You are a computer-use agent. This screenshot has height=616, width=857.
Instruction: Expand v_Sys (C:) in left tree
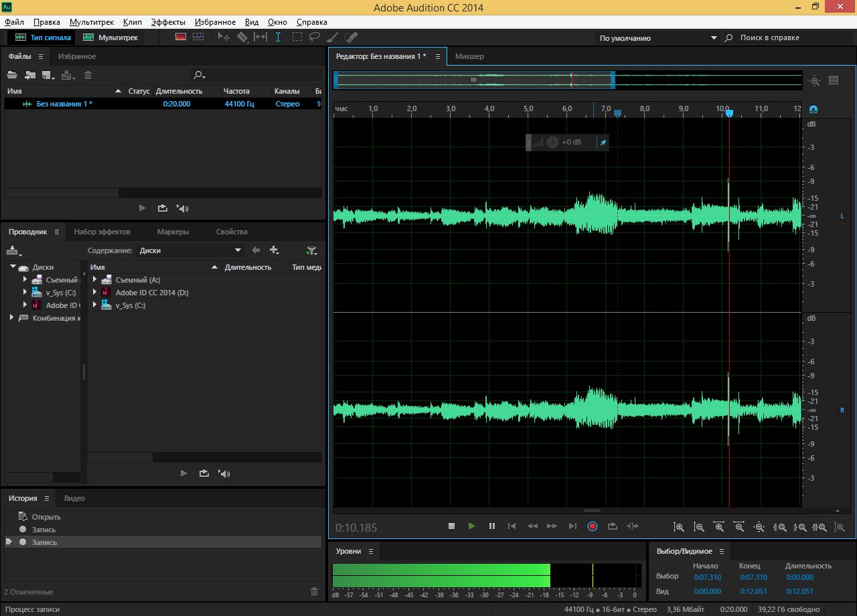click(25, 292)
